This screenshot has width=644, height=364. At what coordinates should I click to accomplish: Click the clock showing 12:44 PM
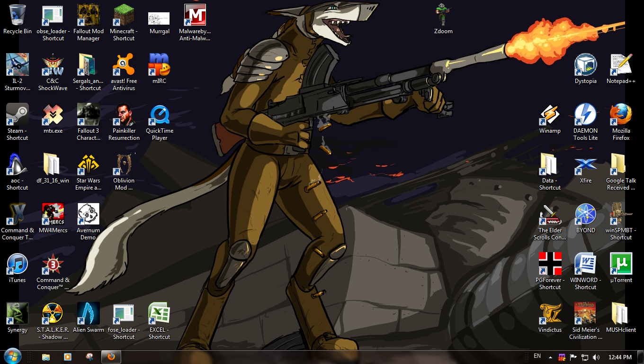point(620,357)
